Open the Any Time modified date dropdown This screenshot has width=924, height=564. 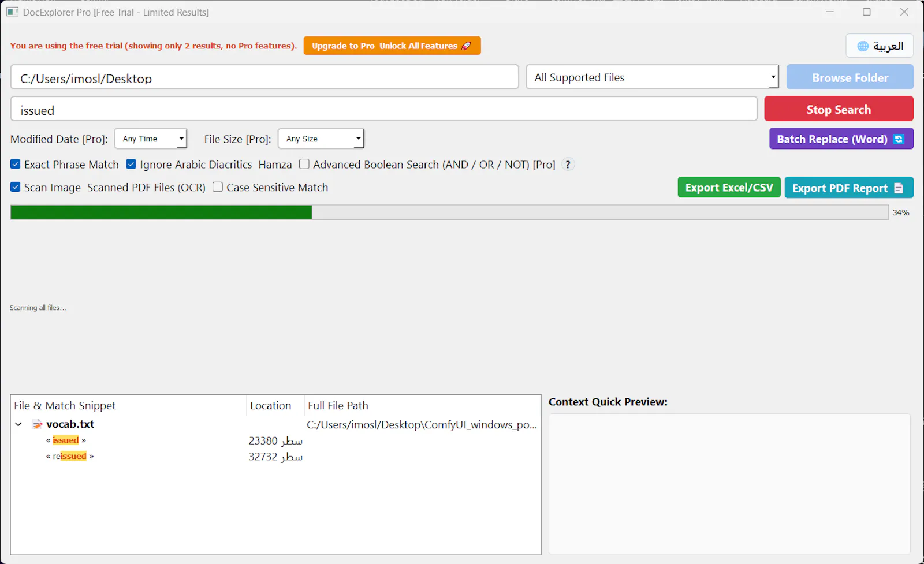tap(151, 139)
